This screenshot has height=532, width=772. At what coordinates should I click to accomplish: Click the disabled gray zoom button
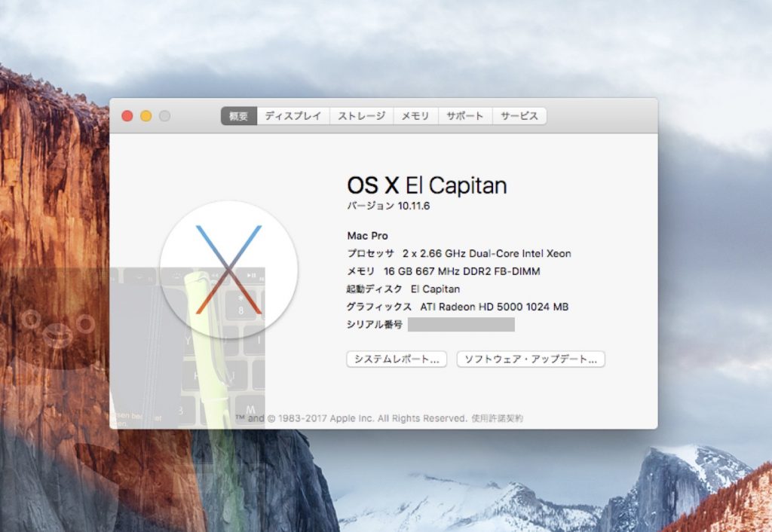coord(164,116)
